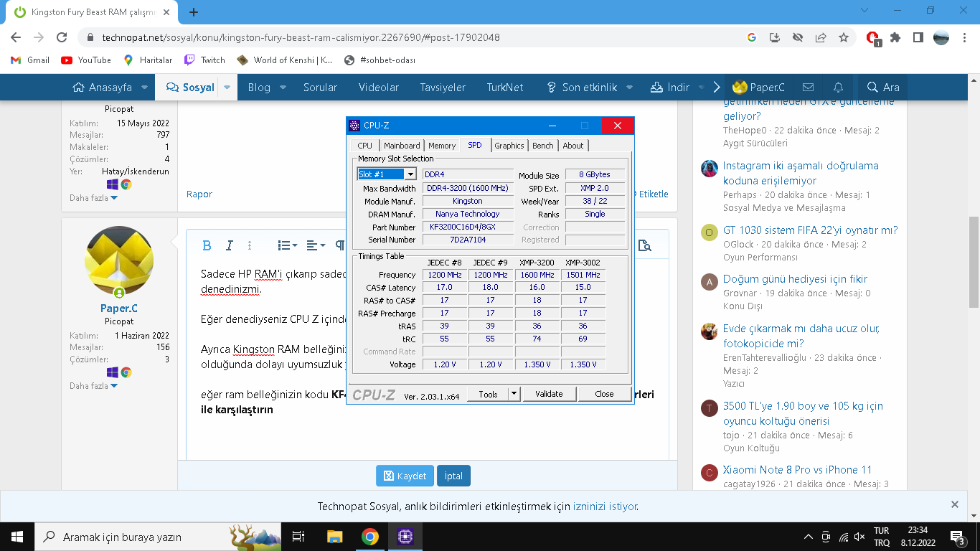The image size is (980, 551).
Task: Click the Chrome taskbar icon
Action: click(x=369, y=536)
